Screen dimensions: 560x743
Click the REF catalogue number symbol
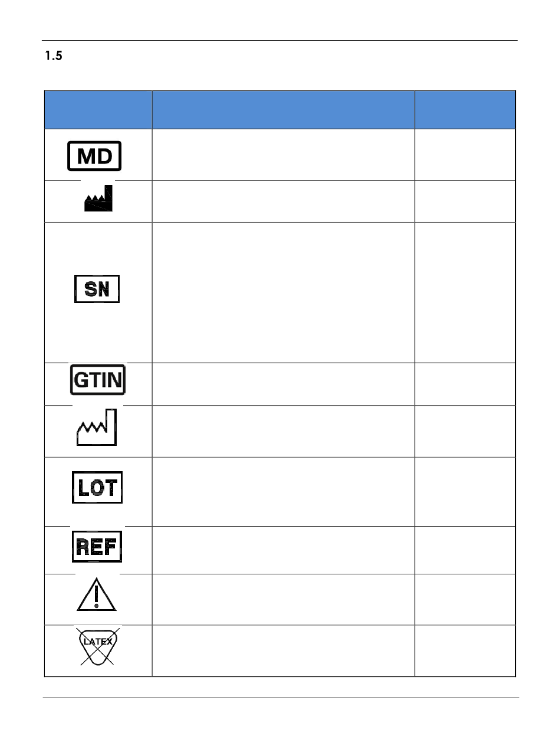97,547
